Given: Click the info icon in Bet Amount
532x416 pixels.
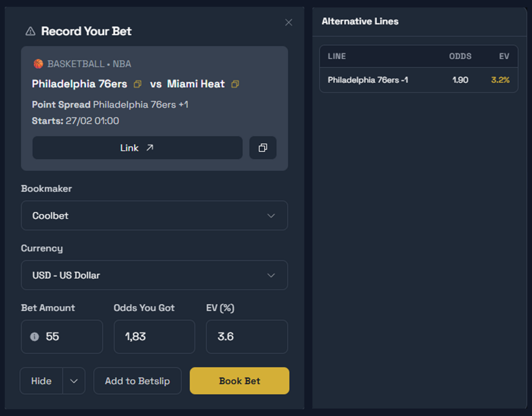Looking at the screenshot, I should pyautogui.click(x=34, y=337).
